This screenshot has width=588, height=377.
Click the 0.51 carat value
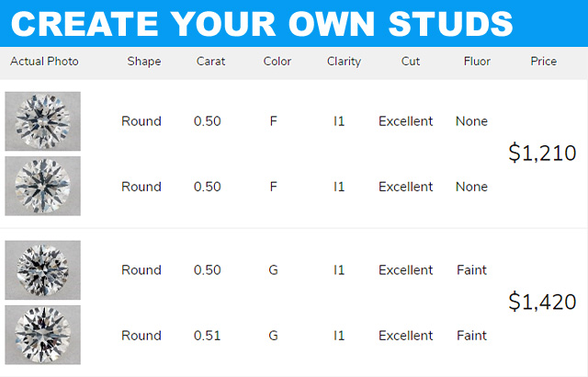pos(208,336)
